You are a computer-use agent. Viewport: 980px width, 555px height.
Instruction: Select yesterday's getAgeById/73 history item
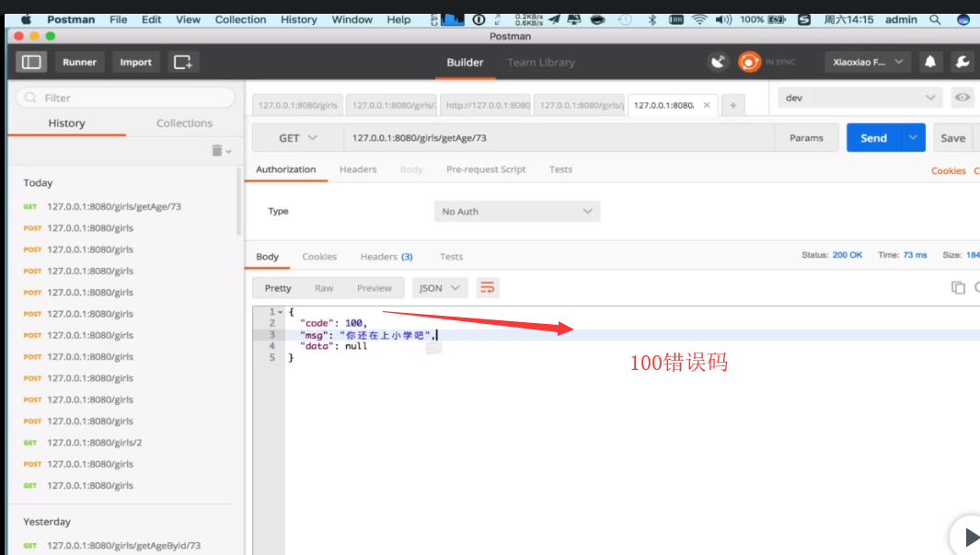pos(123,545)
